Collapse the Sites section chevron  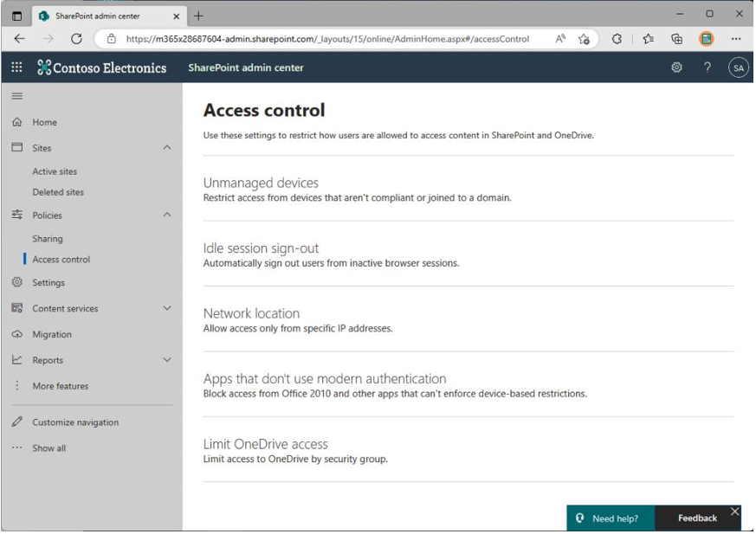pos(167,147)
